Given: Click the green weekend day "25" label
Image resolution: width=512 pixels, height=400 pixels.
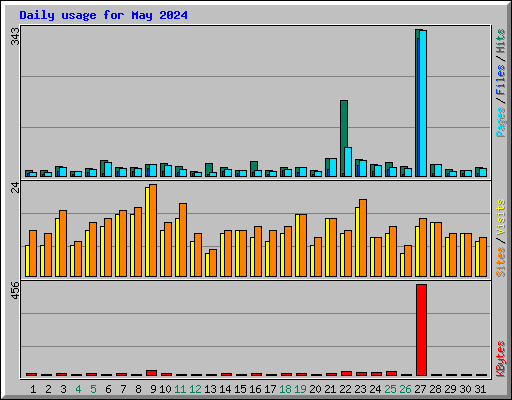Looking at the screenshot, I should click(x=390, y=389).
